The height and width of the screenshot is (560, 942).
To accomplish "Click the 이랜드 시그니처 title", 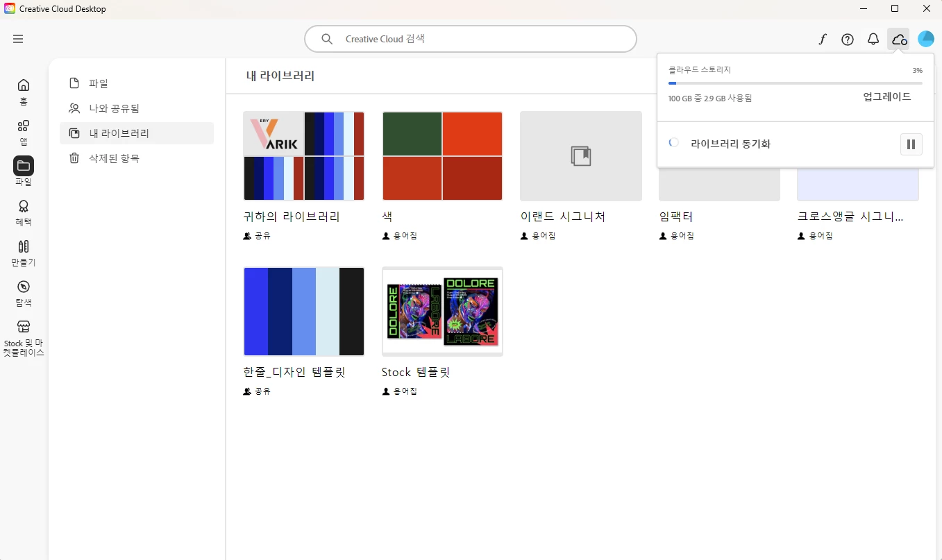I will 563,217.
